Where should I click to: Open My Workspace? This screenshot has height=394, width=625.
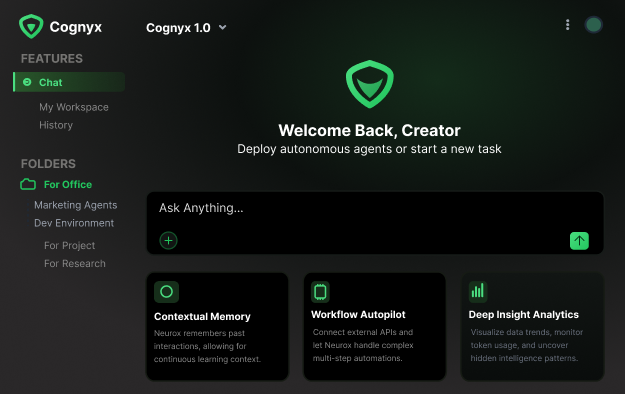[x=74, y=107]
